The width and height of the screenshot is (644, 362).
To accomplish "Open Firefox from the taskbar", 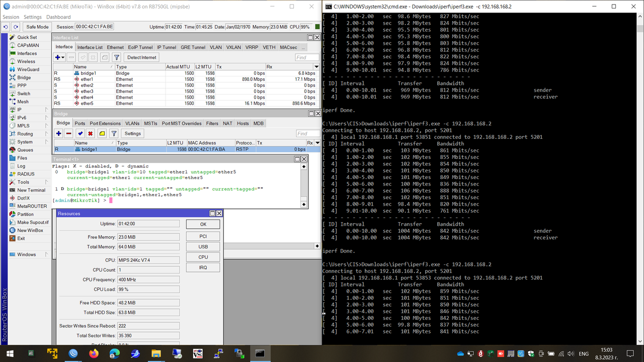I will pos(94,353).
